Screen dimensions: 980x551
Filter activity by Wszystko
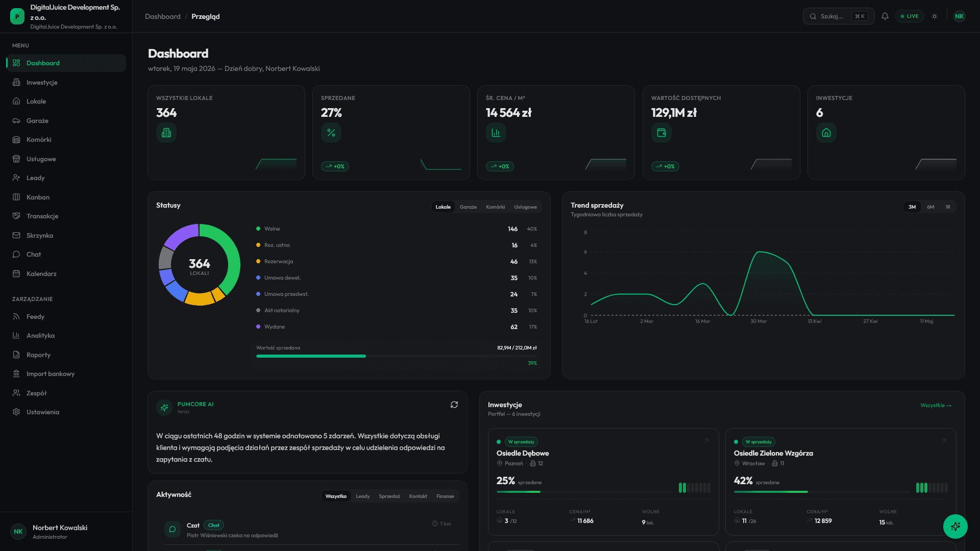click(x=336, y=496)
